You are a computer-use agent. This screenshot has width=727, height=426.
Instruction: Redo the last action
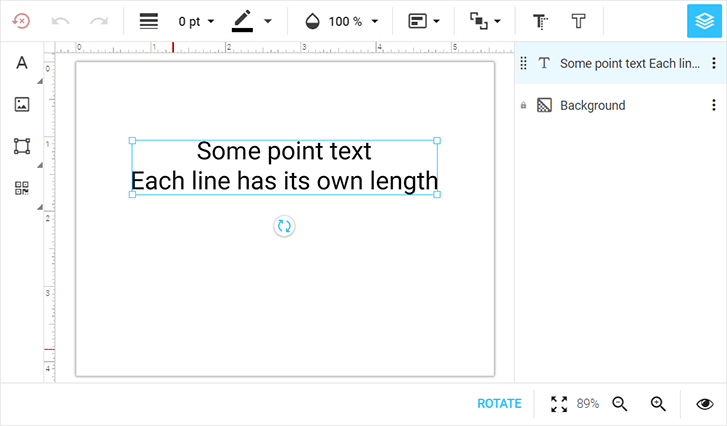click(99, 21)
